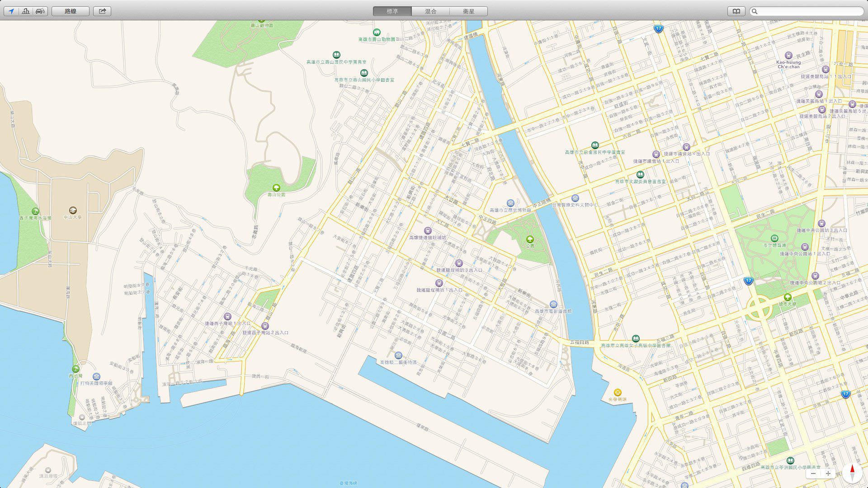Click the share arrow button
The image size is (868, 488).
coord(102,11)
